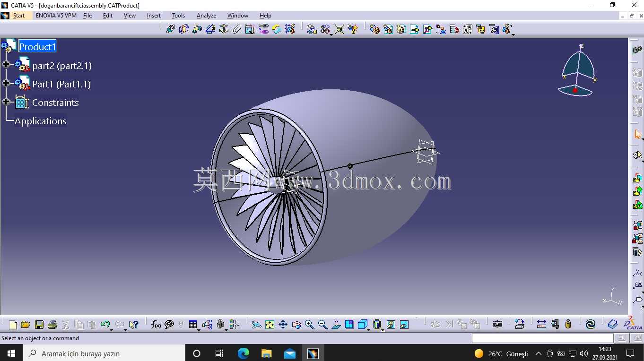
Task: Open the Isometric View dropdown arrow
Action: pyautogui.click(x=369, y=329)
